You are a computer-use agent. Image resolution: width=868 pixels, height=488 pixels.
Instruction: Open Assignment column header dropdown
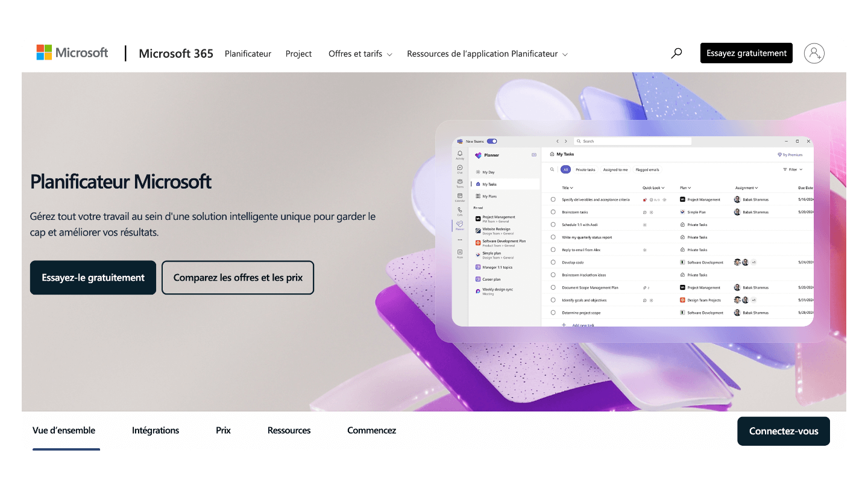[746, 188]
